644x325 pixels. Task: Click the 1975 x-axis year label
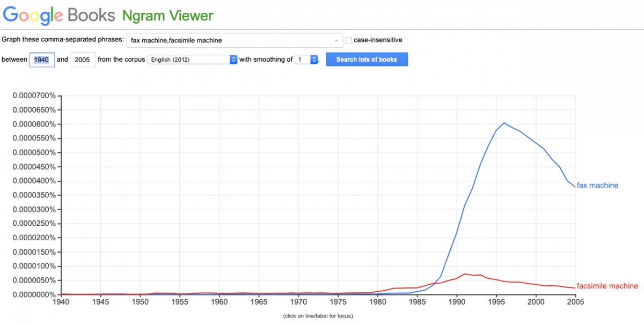coord(338,302)
